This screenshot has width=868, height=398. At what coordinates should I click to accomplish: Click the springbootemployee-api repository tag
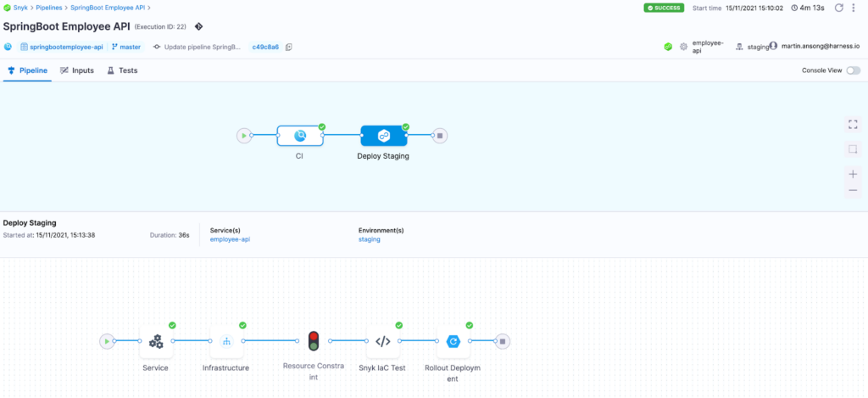click(61, 48)
